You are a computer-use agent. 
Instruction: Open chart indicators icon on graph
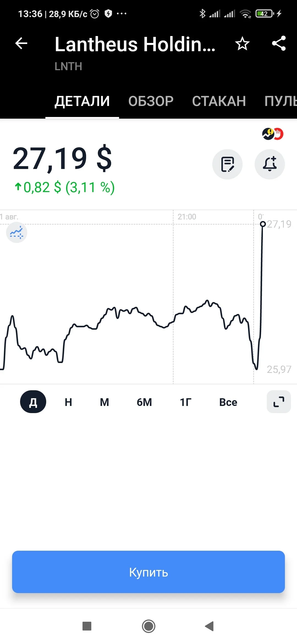tap(16, 233)
